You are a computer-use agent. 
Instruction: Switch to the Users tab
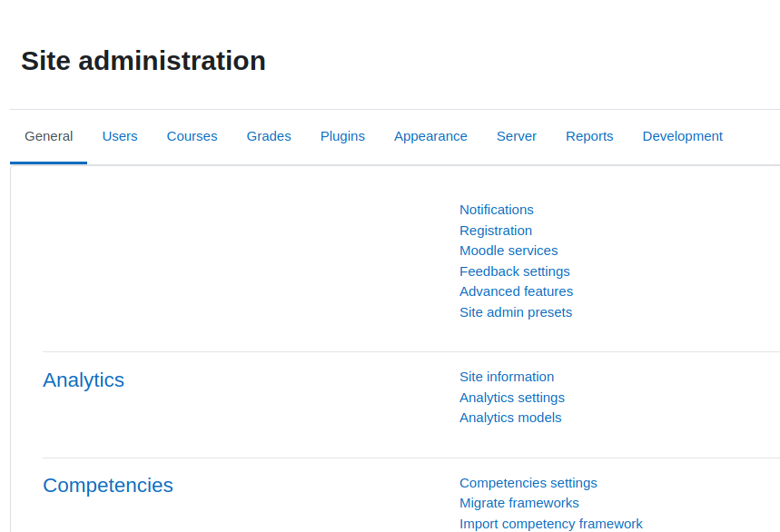pyautogui.click(x=119, y=136)
